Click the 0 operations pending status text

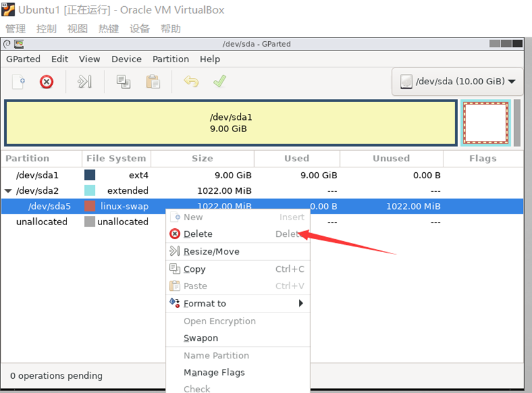coord(57,376)
